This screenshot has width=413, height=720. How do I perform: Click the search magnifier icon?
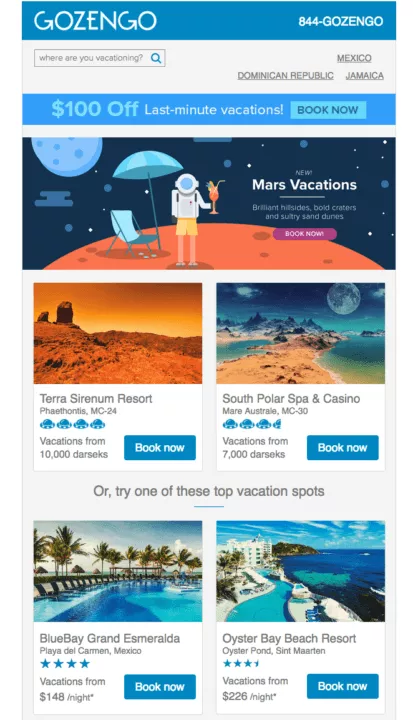(156, 58)
